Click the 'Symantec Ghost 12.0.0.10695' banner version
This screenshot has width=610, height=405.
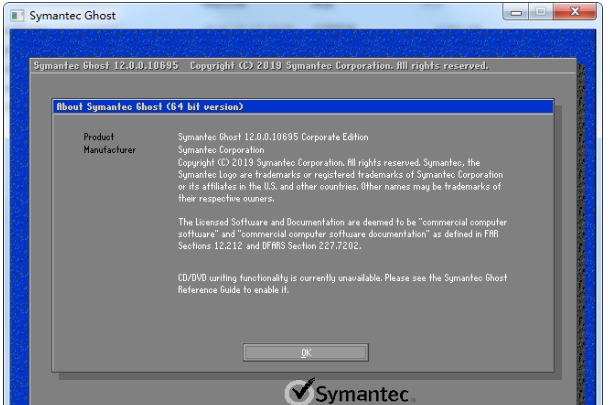point(106,66)
